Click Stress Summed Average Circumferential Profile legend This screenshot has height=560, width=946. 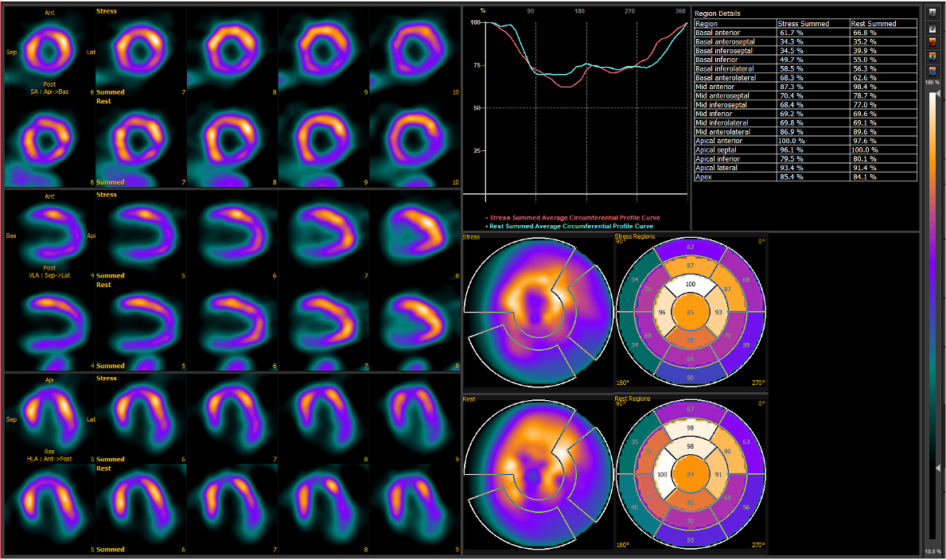[x=574, y=218]
